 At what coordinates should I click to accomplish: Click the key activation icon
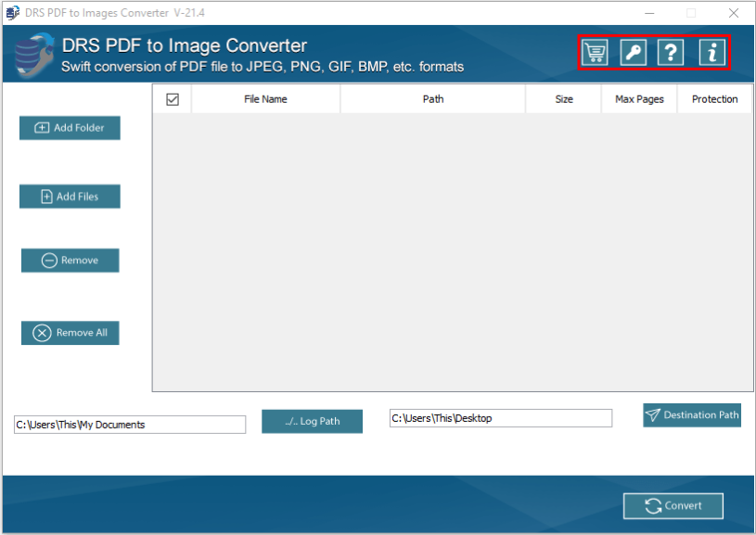[633, 52]
